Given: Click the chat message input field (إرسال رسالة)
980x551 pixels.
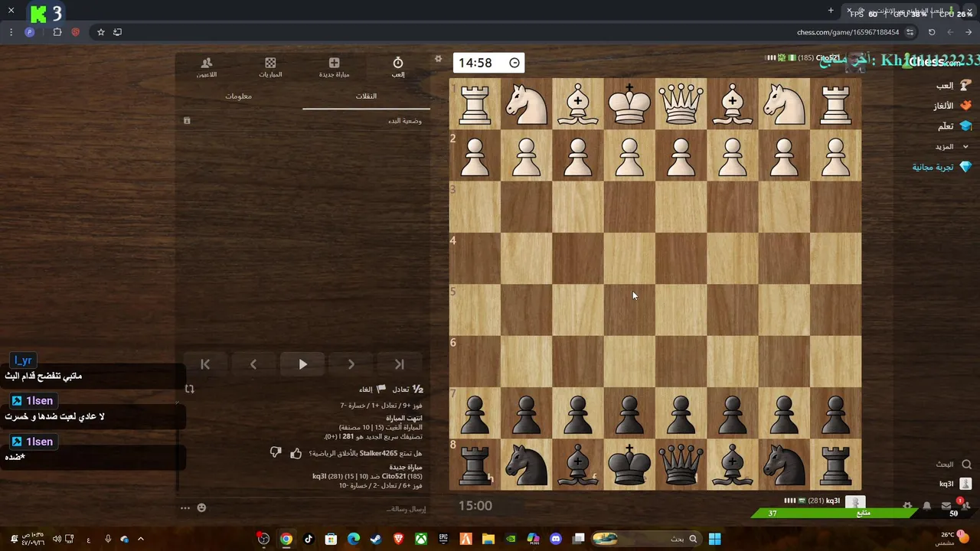Looking at the screenshot, I should point(320,508).
